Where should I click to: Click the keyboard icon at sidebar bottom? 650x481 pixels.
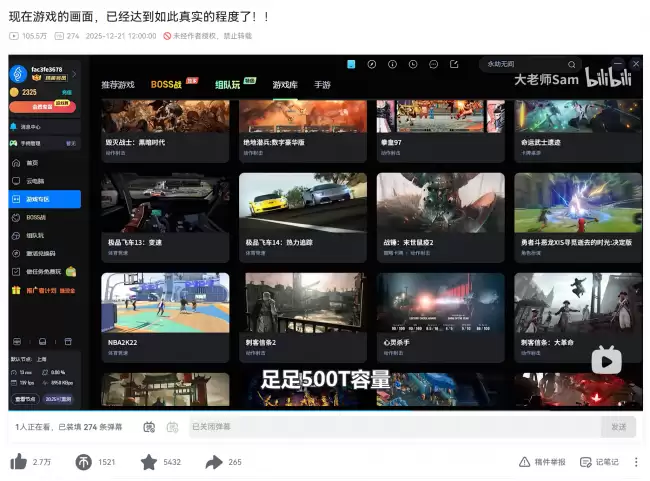(x=17, y=342)
